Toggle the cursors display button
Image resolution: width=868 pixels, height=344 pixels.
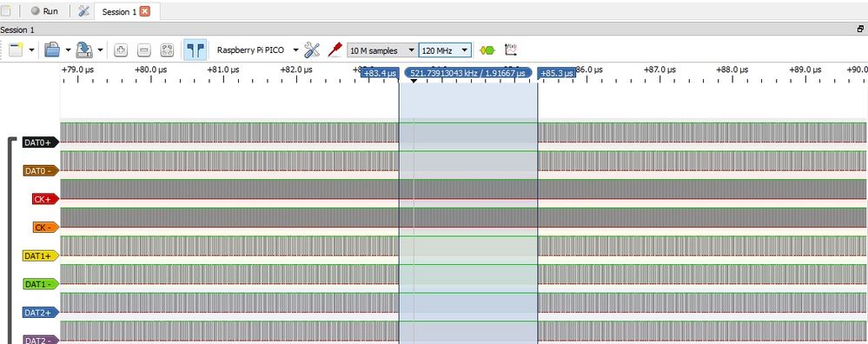195,50
